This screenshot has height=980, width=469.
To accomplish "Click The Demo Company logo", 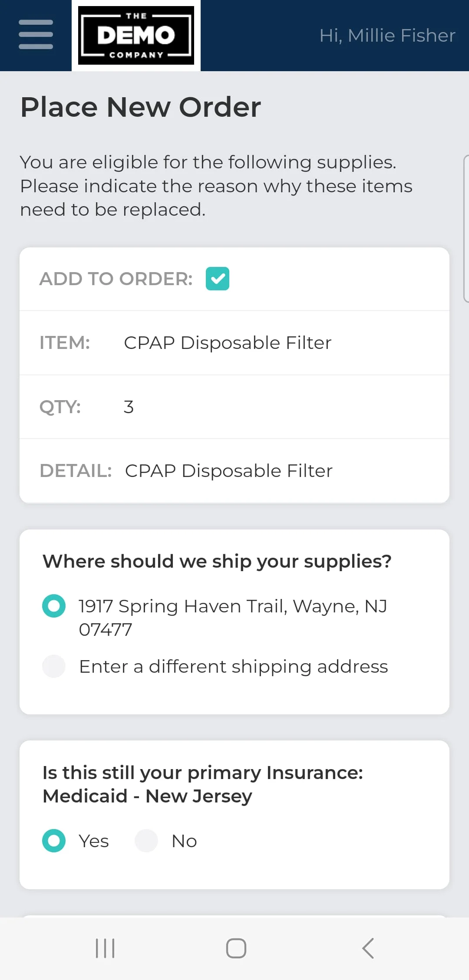I will [136, 35].
